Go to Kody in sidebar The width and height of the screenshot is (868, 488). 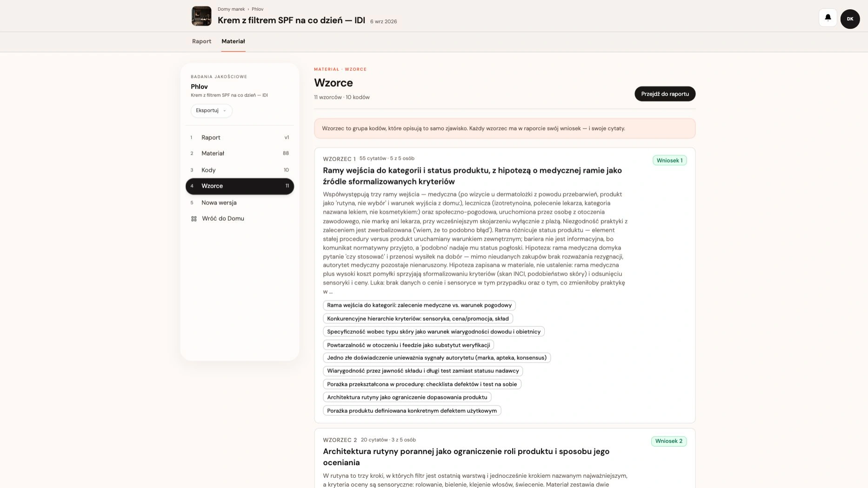pyautogui.click(x=240, y=170)
